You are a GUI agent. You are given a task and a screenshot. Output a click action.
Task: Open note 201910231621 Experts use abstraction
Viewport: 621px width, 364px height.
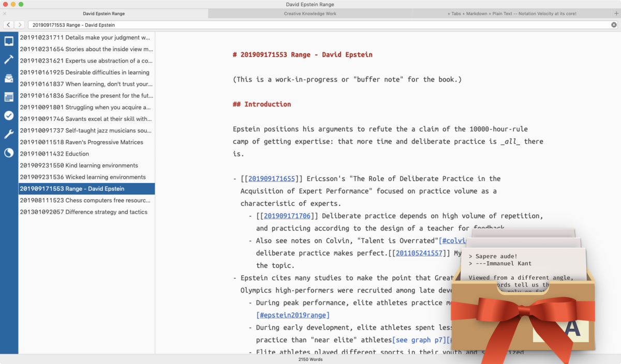pos(86,61)
